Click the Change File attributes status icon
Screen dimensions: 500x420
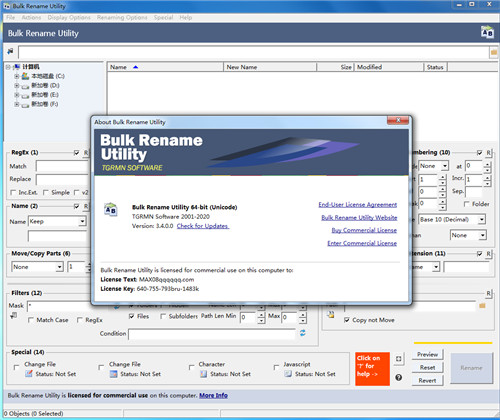[x=29, y=374]
